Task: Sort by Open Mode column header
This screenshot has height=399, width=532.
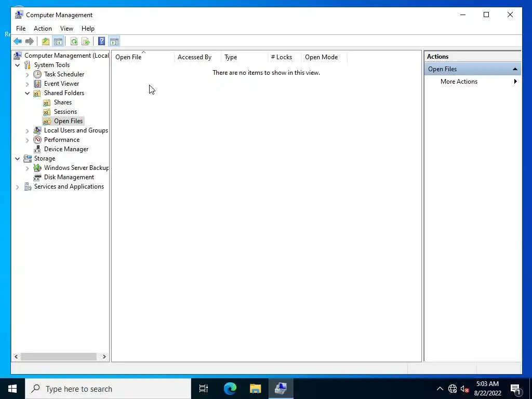Action: coord(324,57)
